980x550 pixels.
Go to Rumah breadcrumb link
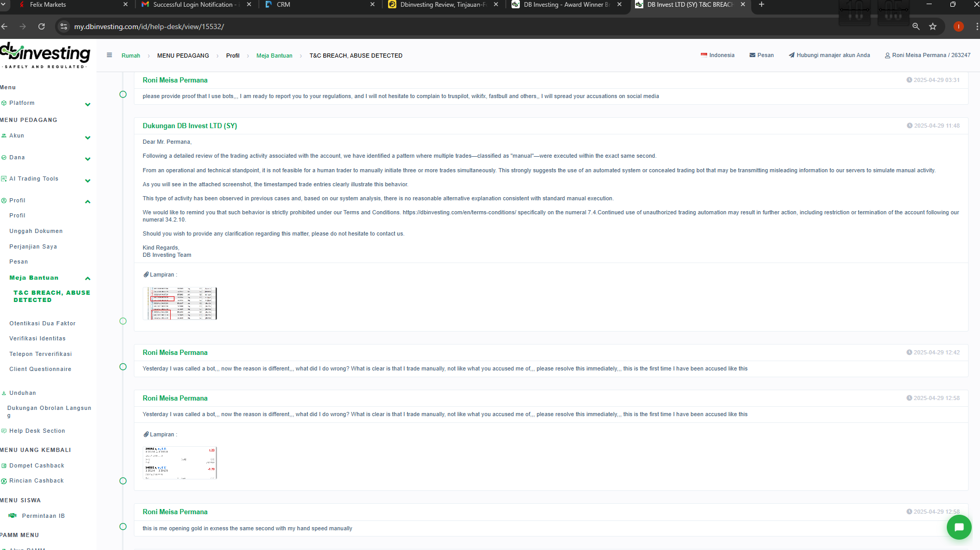[131, 56]
